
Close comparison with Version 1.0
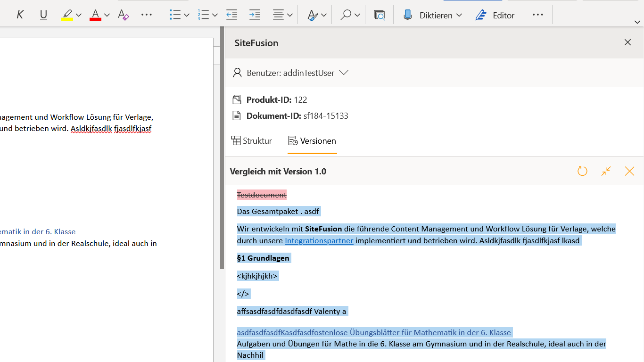point(629,171)
